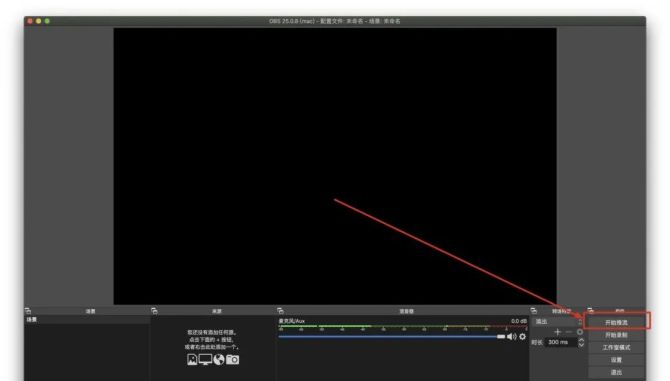
Task: Toggle Studio Mode (工作室模式) button
Action: [616, 347]
